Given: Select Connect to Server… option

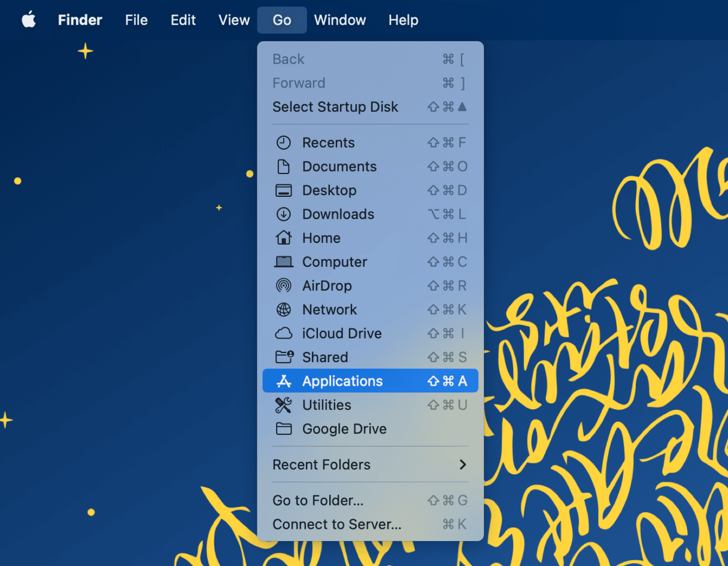Looking at the screenshot, I should click(x=336, y=524).
